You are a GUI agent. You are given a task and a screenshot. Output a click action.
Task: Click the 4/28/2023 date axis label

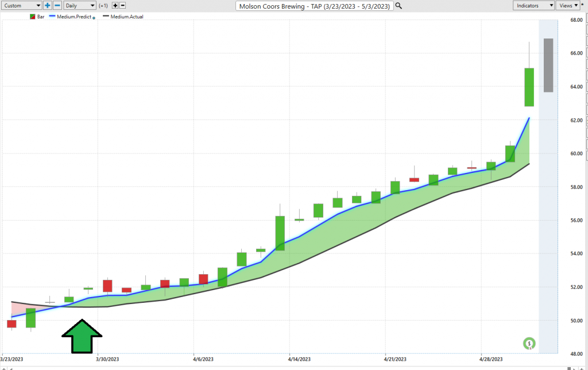point(491,359)
